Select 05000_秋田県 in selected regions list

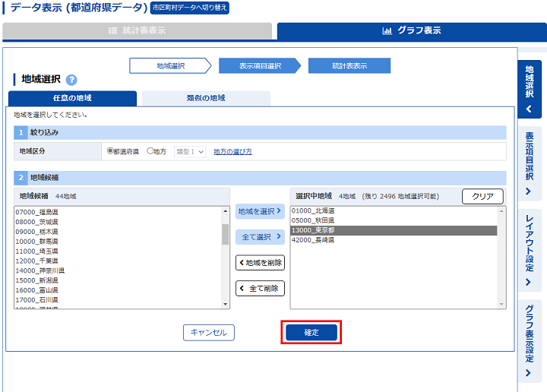(x=394, y=220)
